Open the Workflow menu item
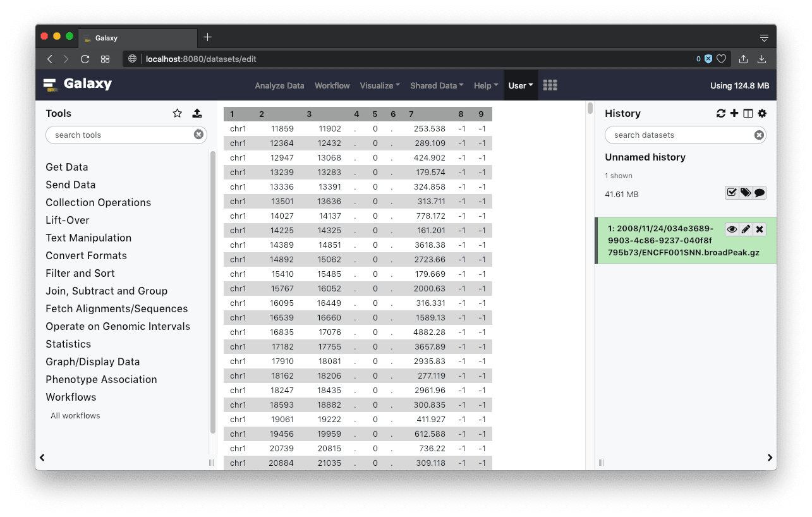Image resolution: width=812 pixels, height=517 pixels. (332, 85)
